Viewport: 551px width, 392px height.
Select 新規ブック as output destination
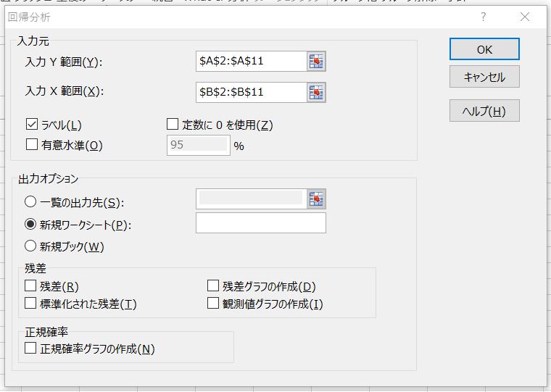pyautogui.click(x=31, y=246)
